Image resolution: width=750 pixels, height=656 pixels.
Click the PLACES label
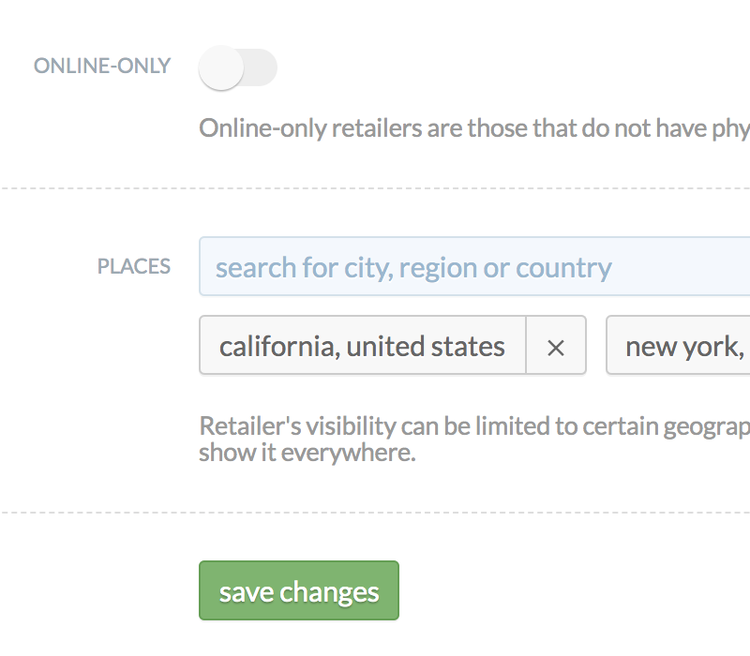(134, 266)
